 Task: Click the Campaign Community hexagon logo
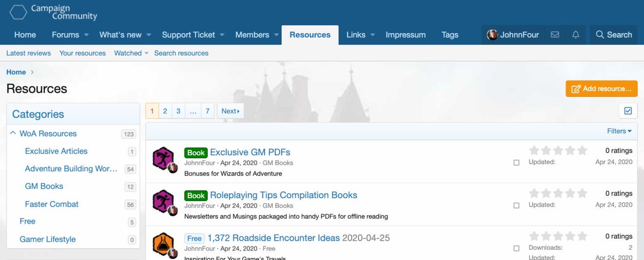18,12
